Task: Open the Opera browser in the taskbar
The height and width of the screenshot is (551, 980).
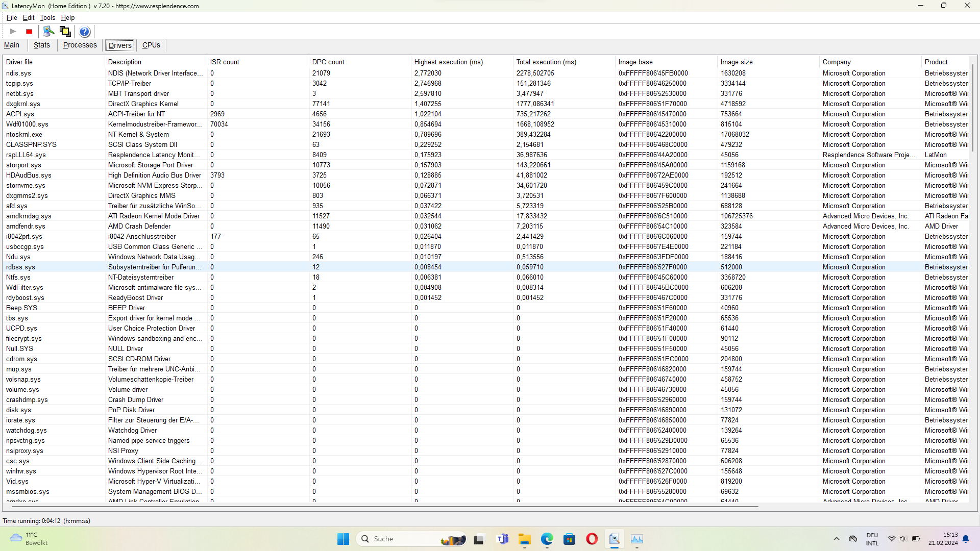Action: click(x=592, y=539)
